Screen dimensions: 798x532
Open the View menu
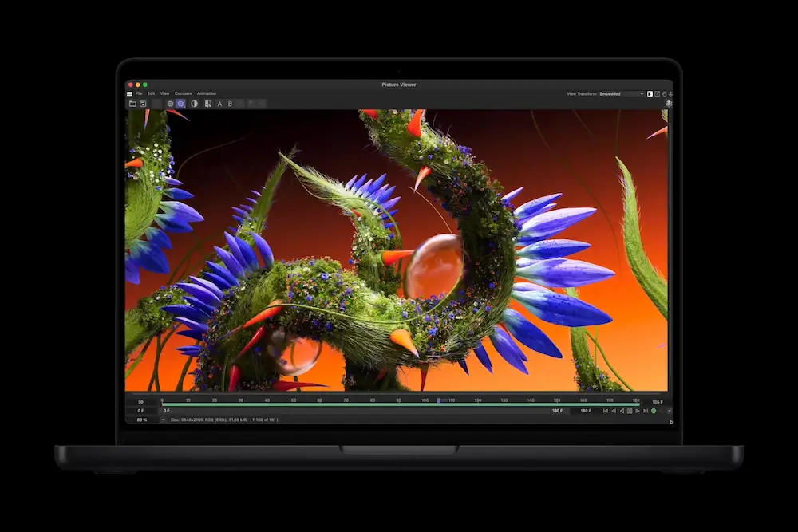pyautogui.click(x=165, y=93)
